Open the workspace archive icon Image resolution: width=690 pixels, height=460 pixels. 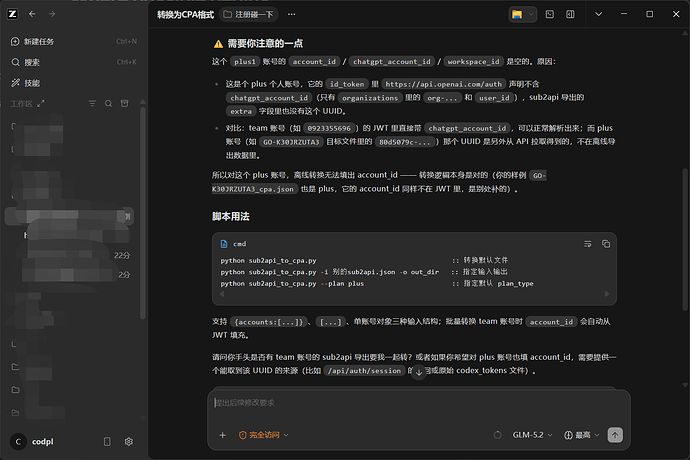(x=125, y=103)
